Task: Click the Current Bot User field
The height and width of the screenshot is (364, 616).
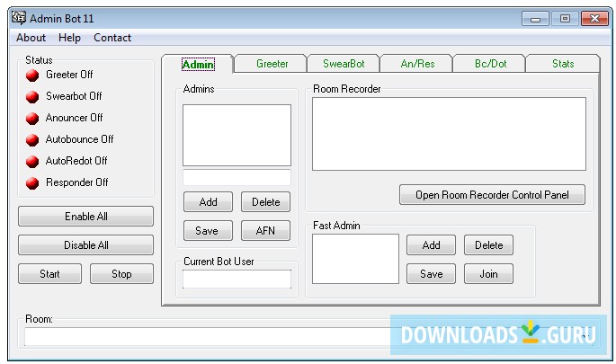Action: (x=237, y=280)
